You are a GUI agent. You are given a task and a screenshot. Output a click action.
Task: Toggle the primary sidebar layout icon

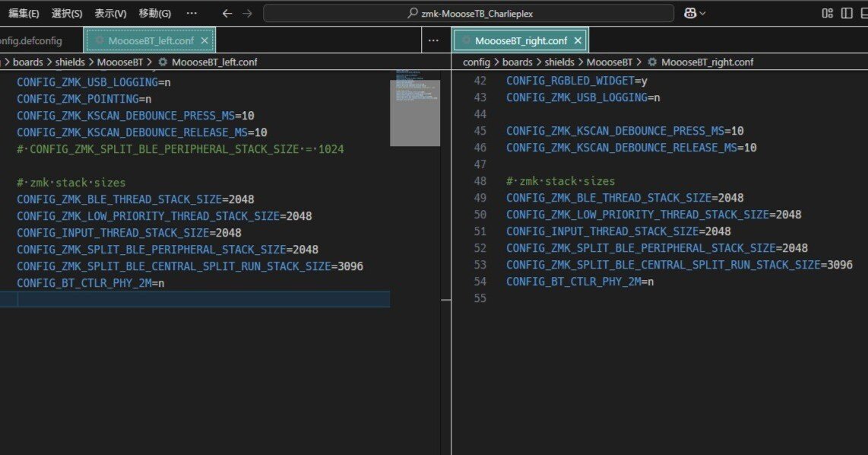[847, 13]
